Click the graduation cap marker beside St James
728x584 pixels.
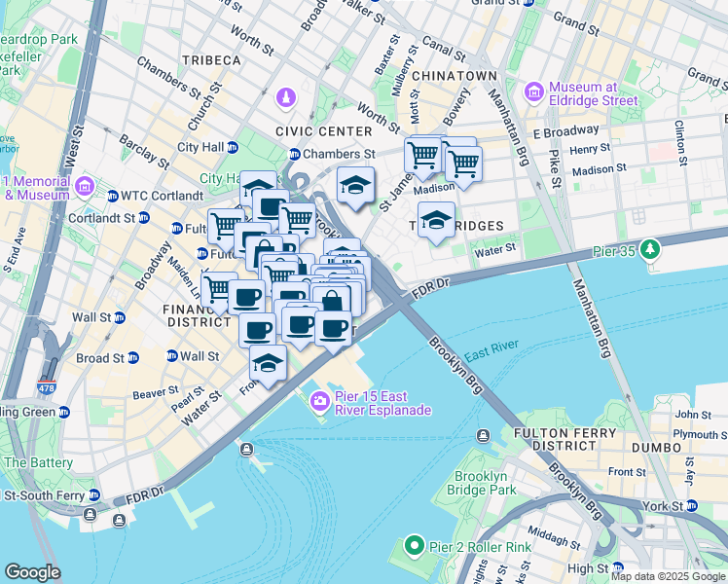[x=355, y=188]
